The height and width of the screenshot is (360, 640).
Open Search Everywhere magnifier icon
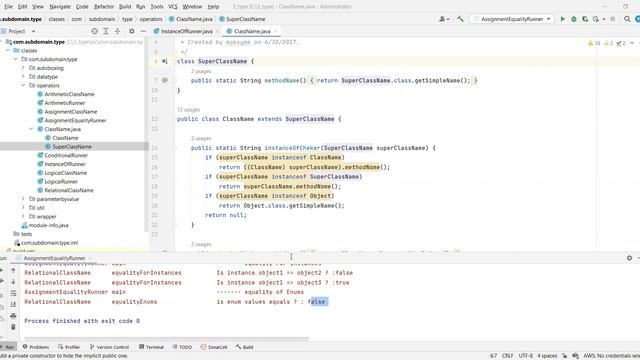(x=627, y=19)
